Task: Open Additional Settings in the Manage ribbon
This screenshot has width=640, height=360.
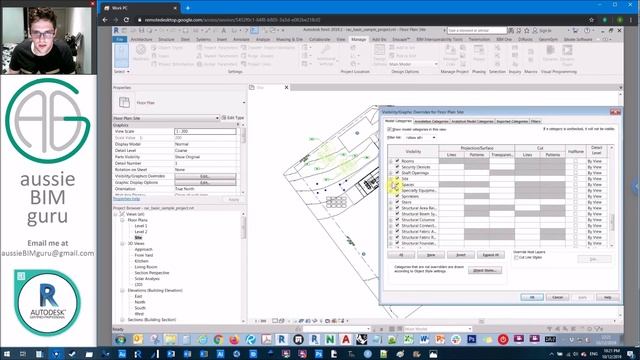Action: point(326,55)
